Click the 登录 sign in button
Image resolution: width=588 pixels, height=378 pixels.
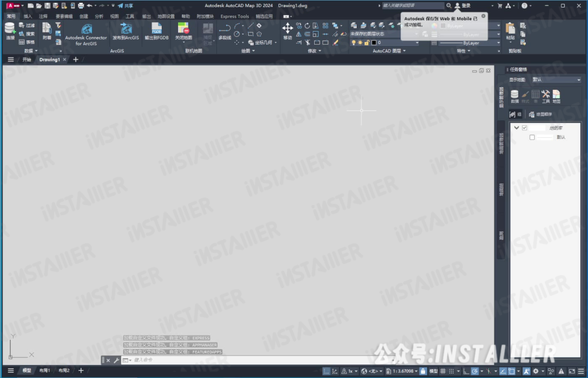pyautogui.click(x=463, y=5)
